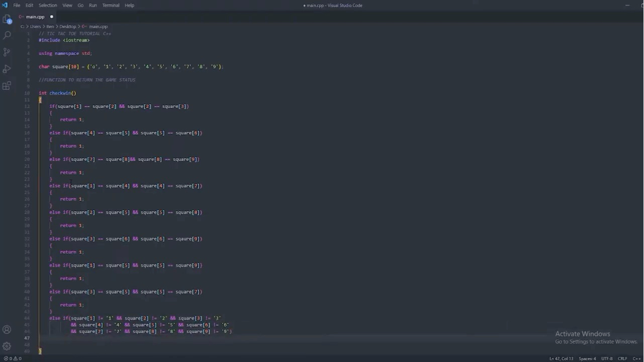This screenshot has height=362, width=644.
Task: Click the '//FUNCTION TO RETURN THE GAME STATUS' comment
Action: [x=87, y=80]
